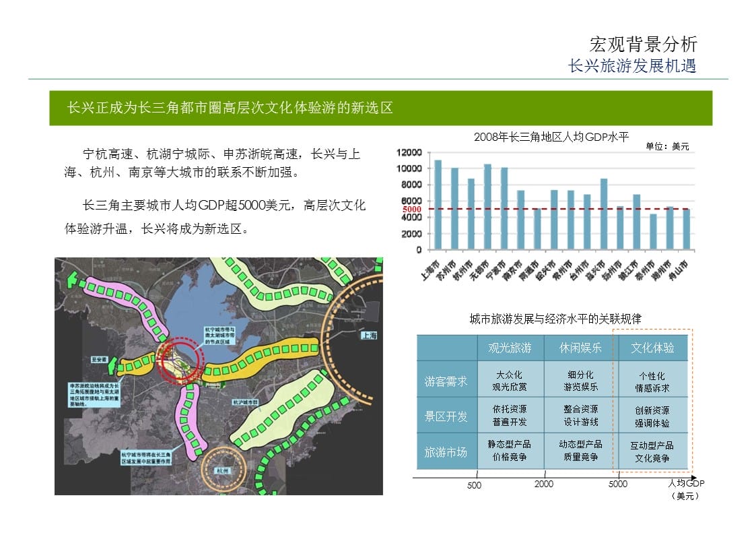
Task: Click the 泰州市 bar in the GDP chart
Action: tap(653, 232)
